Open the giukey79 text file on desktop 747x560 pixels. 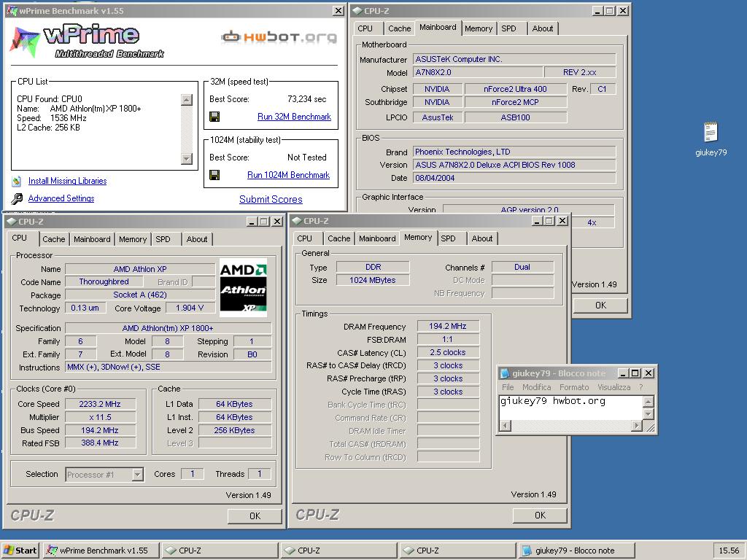click(711, 139)
